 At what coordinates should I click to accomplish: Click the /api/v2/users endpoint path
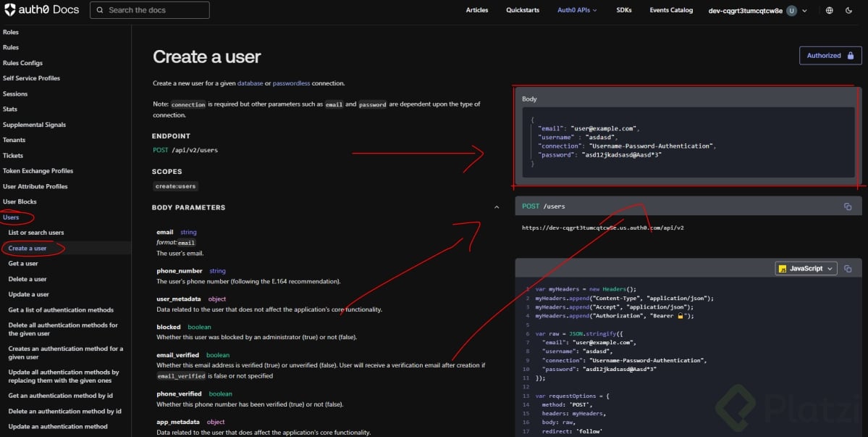(x=194, y=150)
